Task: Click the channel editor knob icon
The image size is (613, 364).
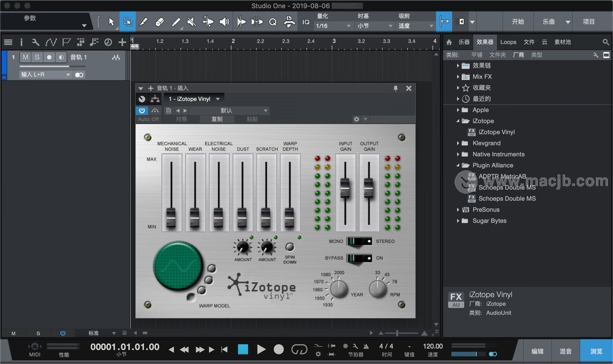Action: [x=142, y=99]
